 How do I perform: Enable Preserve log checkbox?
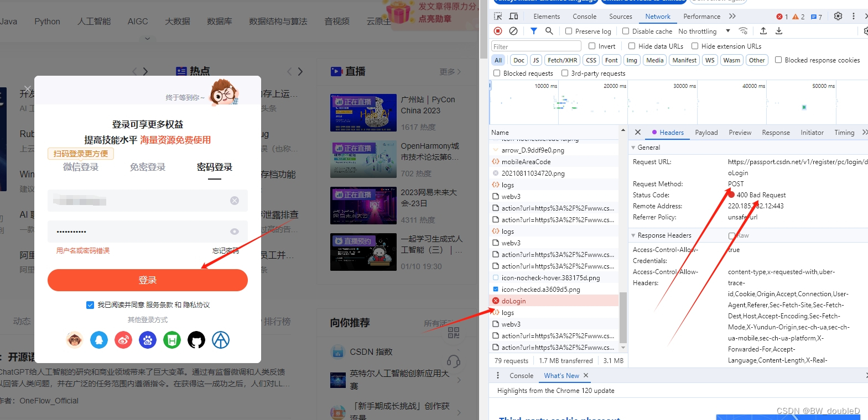point(569,31)
